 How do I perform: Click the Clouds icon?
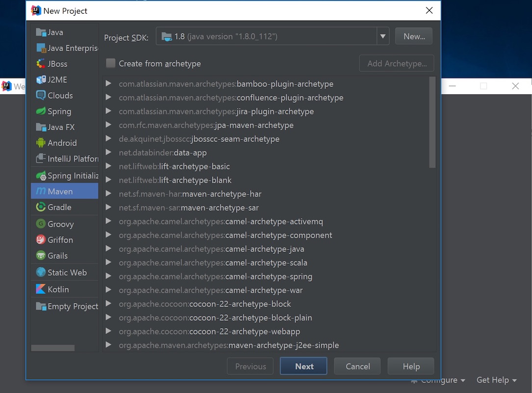tap(41, 95)
